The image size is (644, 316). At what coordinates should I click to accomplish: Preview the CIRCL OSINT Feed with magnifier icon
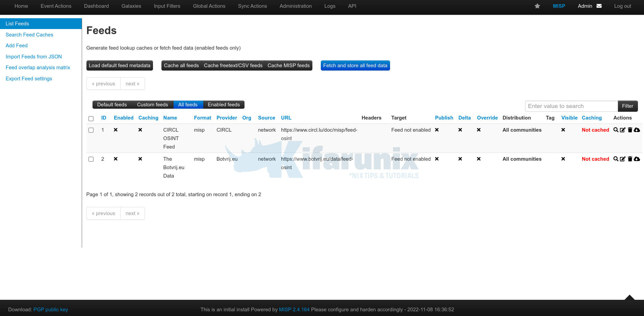coord(616,130)
